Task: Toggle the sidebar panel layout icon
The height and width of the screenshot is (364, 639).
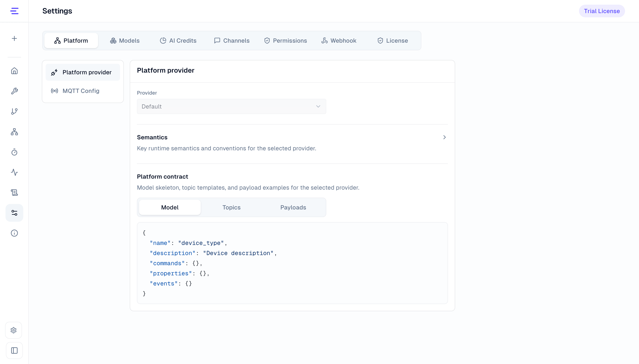Action: [x=14, y=350]
